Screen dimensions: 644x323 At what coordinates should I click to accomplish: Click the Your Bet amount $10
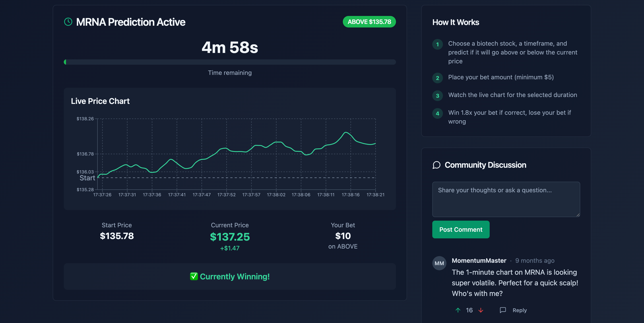(343, 236)
